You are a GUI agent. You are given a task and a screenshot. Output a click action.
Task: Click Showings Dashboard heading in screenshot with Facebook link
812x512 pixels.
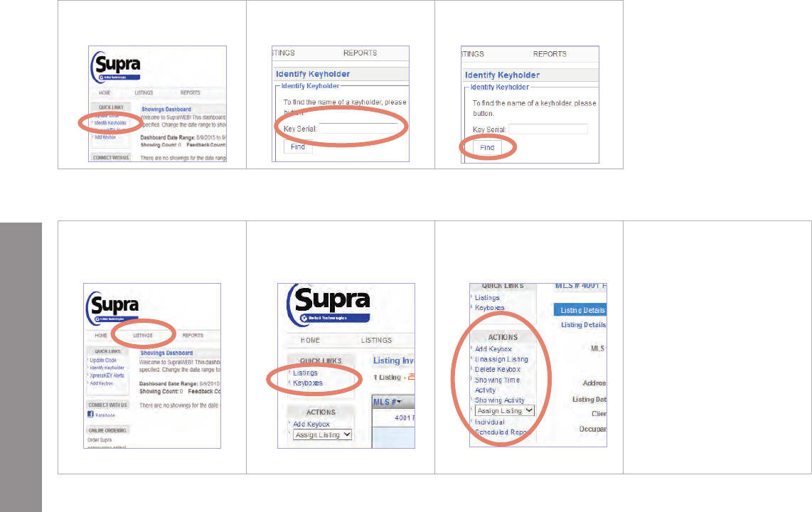(x=166, y=353)
